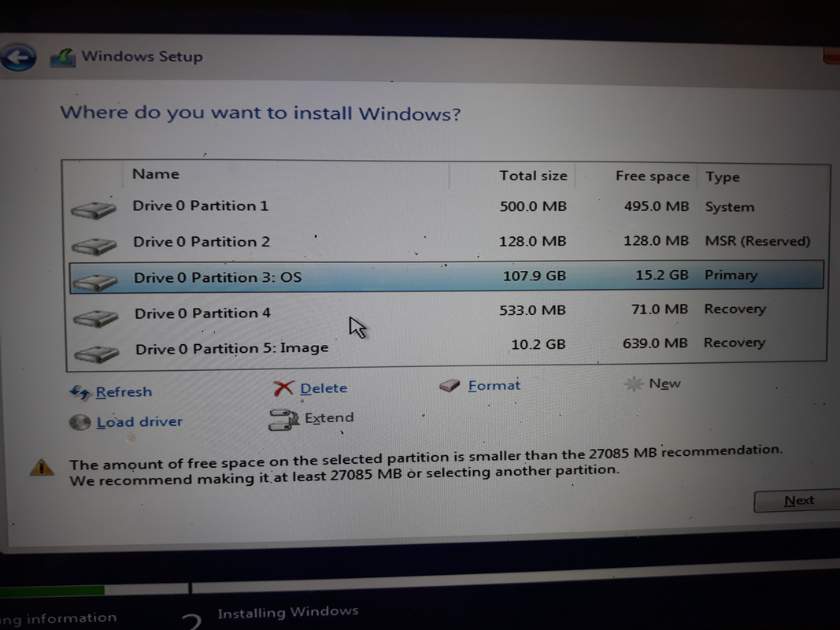Format the selected partition

click(x=494, y=385)
